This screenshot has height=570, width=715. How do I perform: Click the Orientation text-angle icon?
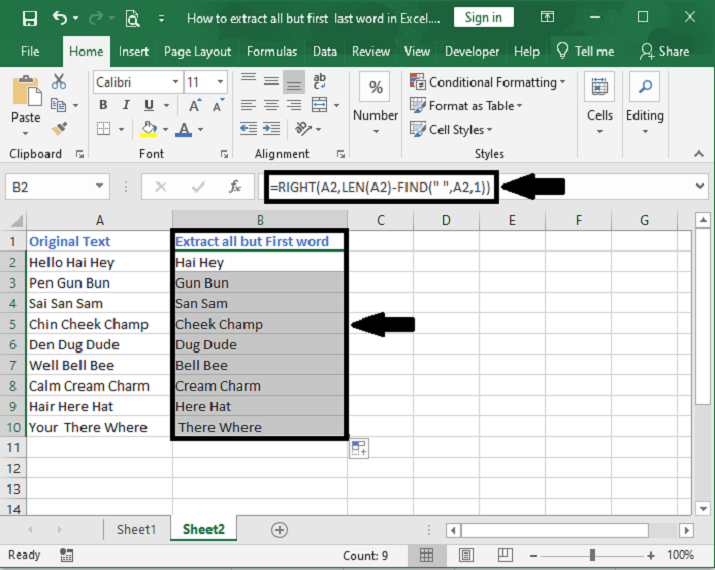pyautogui.click(x=303, y=129)
